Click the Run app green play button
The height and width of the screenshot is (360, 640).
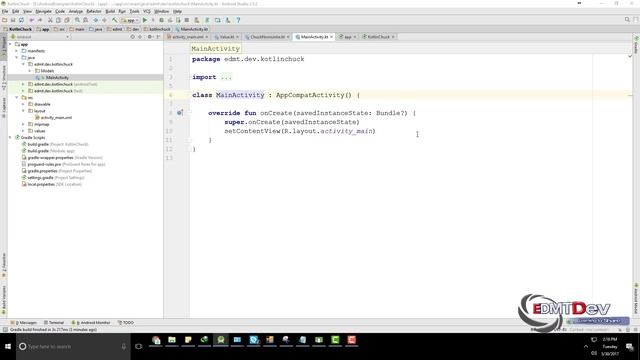144,20
